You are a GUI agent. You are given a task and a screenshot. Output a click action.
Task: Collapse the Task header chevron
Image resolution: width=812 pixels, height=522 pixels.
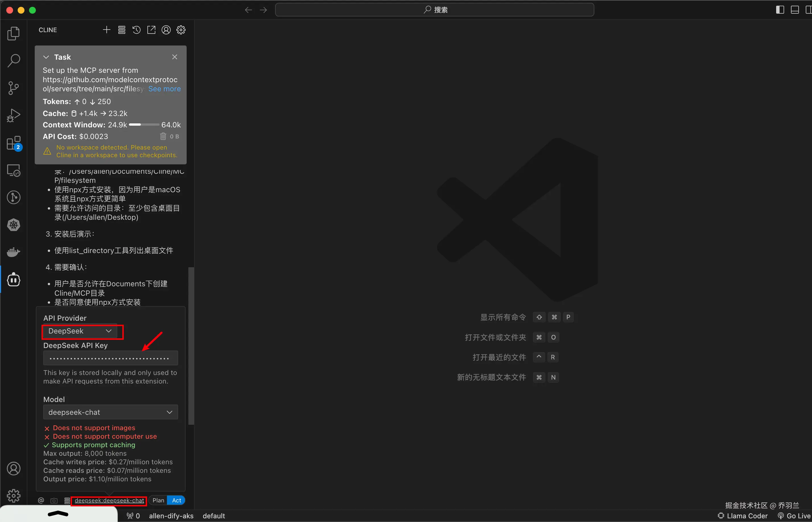(x=46, y=57)
